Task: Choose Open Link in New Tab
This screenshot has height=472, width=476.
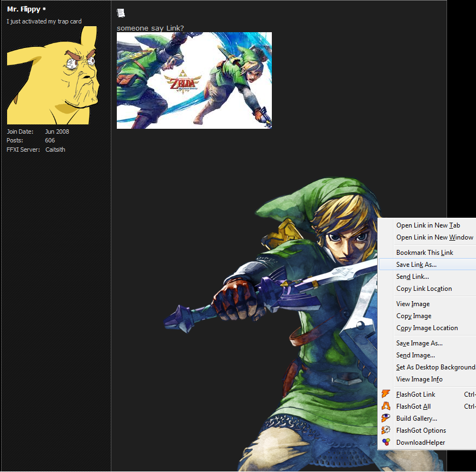Action: tap(427, 225)
